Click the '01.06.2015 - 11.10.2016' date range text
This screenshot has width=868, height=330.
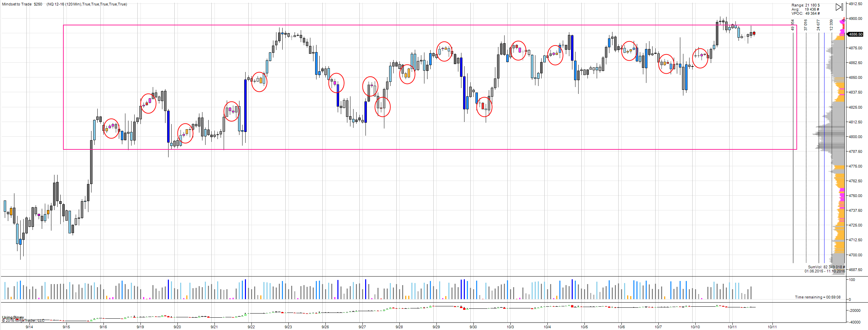click(x=825, y=271)
